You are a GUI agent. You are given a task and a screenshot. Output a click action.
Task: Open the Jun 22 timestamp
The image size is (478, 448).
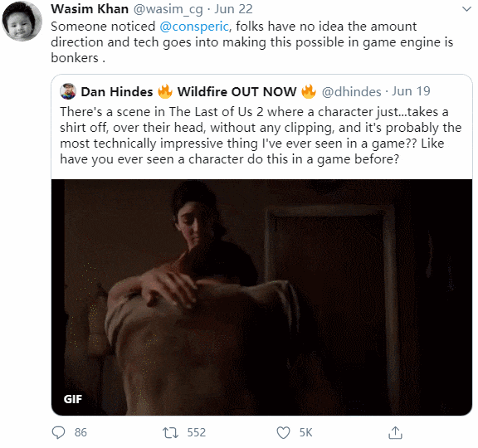tap(233, 9)
